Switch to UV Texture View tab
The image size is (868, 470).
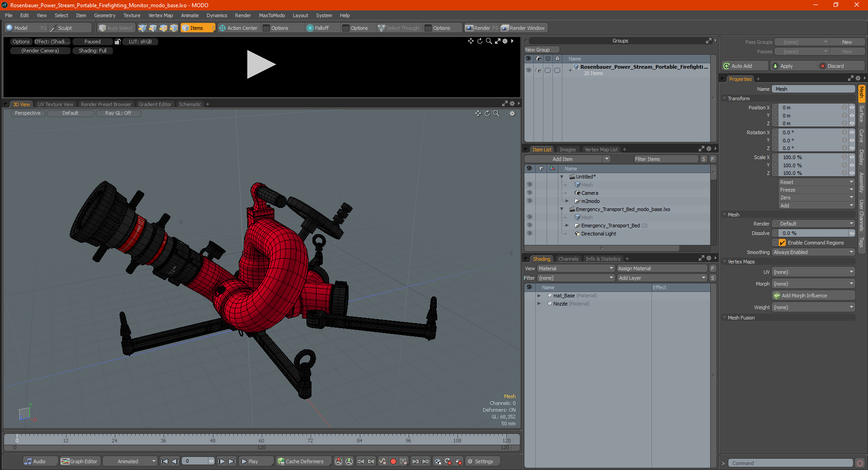(x=55, y=104)
